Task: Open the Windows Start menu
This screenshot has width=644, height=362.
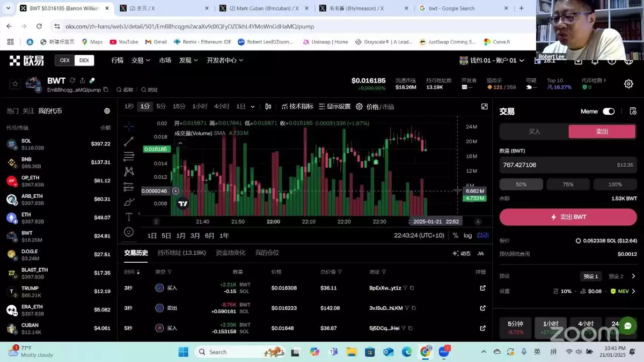Action: pyautogui.click(x=183, y=352)
